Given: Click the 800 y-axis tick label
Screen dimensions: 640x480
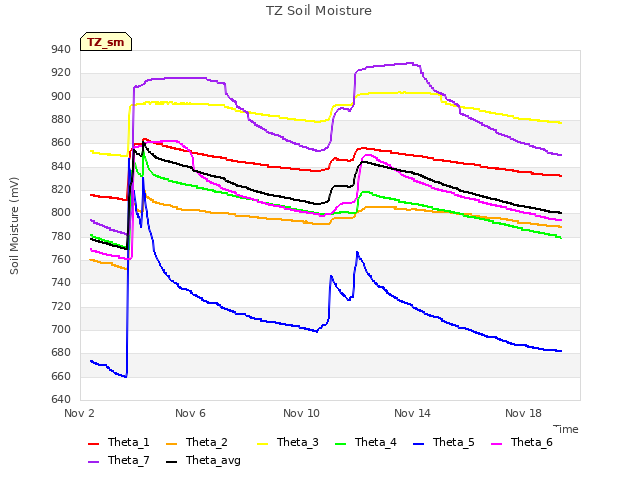Looking at the screenshot, I should (61, 213).
